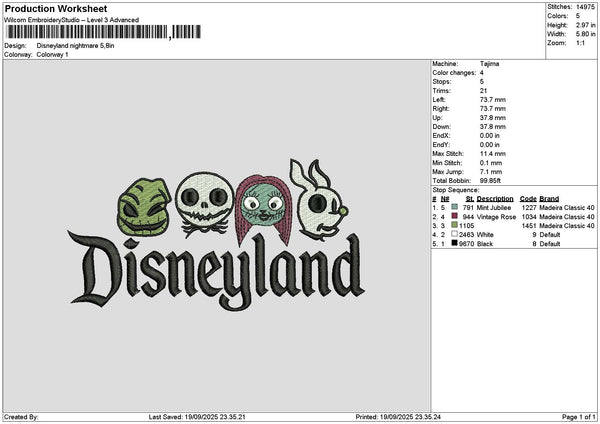Click the Total Bobbin value 99.85ft
600x424 pixels.
click(491, 181)
